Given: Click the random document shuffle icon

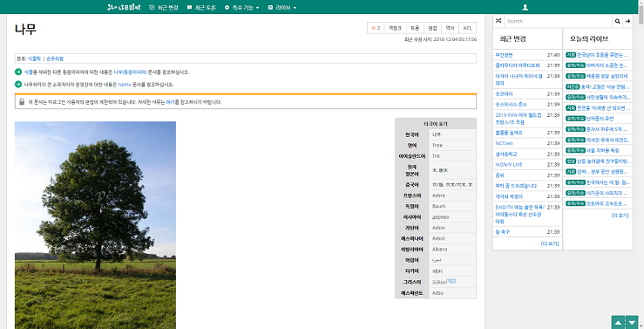Looking at the screenshot, I should (x=498, y=21).
